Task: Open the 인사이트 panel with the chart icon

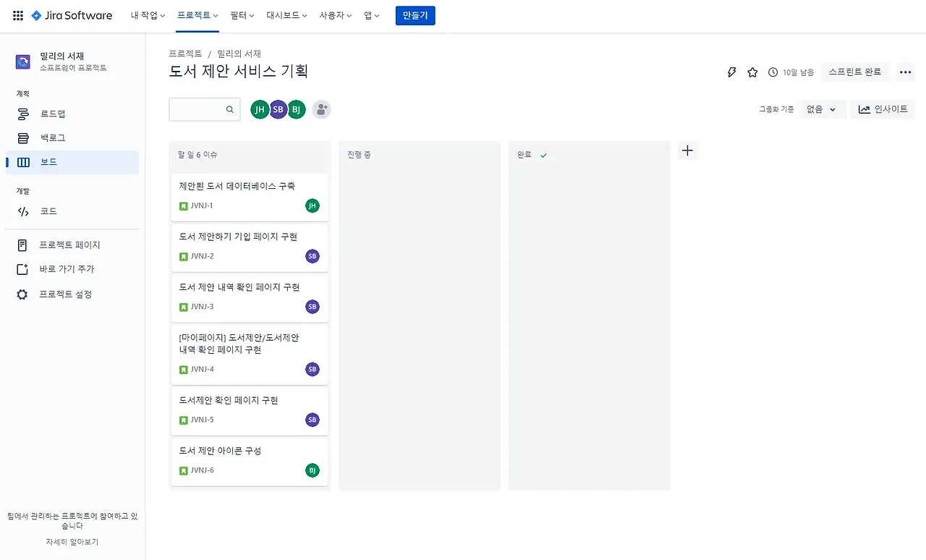Action: [883, 109]
